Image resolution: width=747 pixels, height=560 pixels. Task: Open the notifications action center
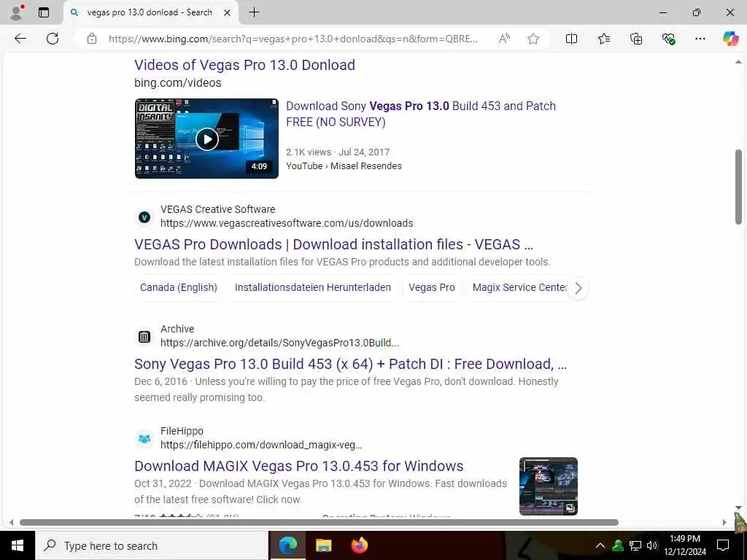pyautogui.click(x=723, y=545)
